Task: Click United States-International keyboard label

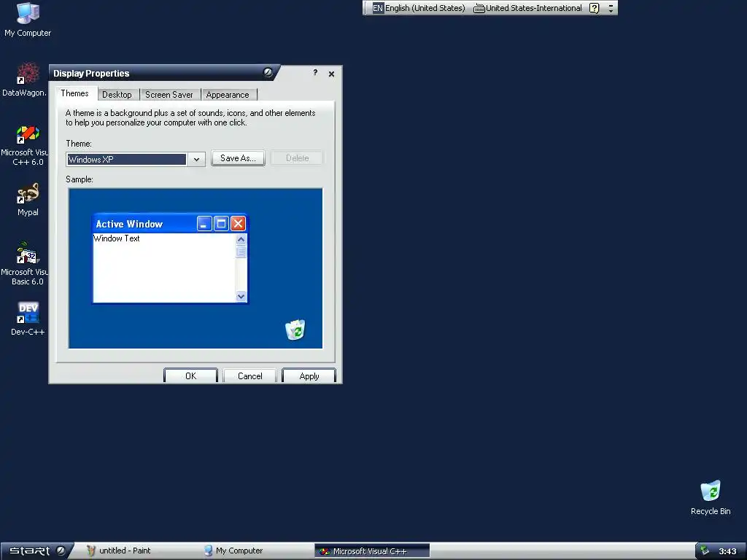Action: tap(533, 8)
